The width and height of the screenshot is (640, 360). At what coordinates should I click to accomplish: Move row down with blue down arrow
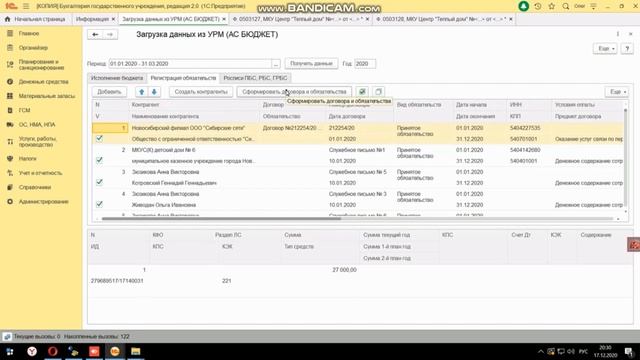coord(154,92)
